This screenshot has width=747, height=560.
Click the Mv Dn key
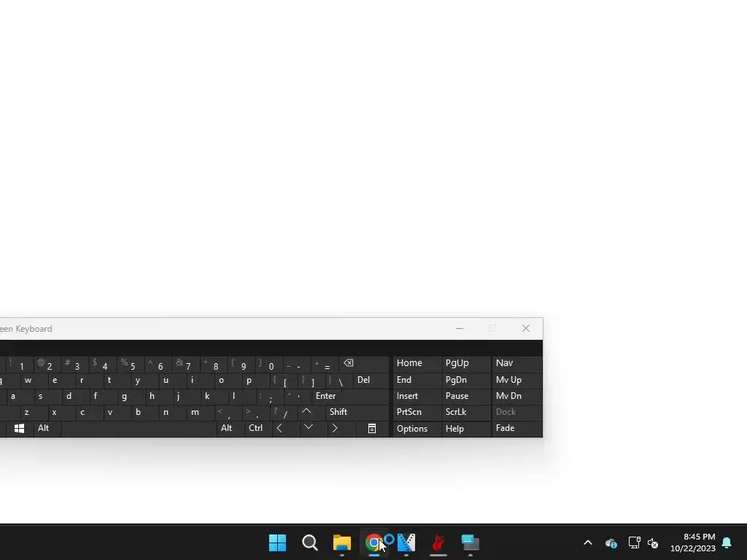[x=517, y=396]
